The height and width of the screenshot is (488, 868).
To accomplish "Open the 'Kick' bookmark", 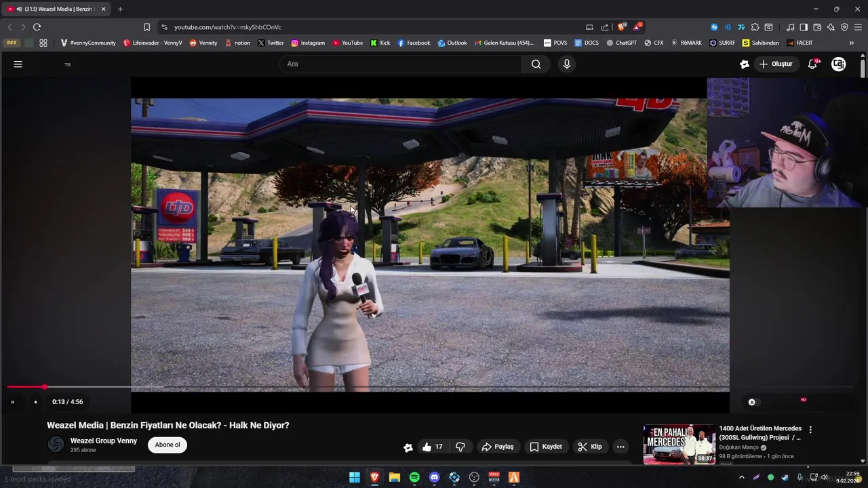I will [x=380, y=43].
